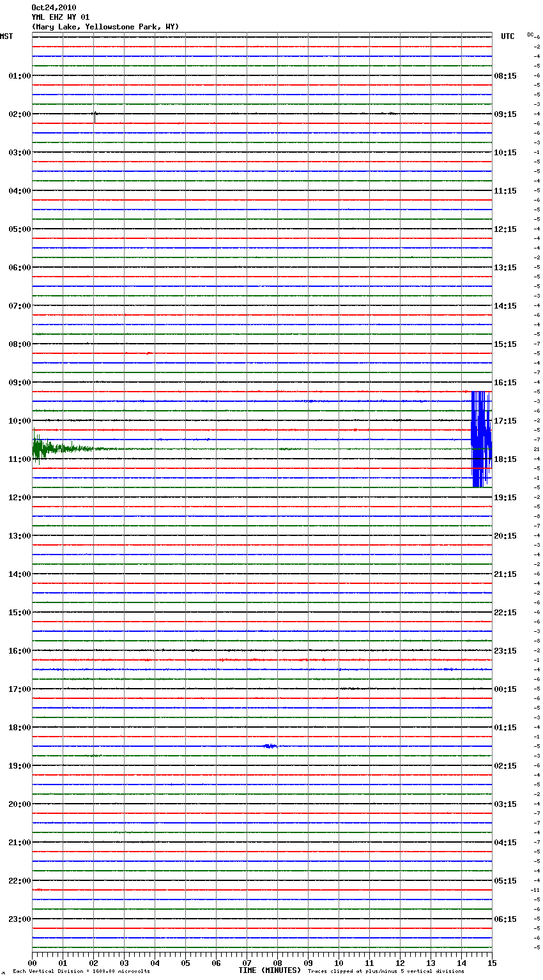Click the MST time zone label
This screenshot has height=980, width=543.
pos(6,36)
